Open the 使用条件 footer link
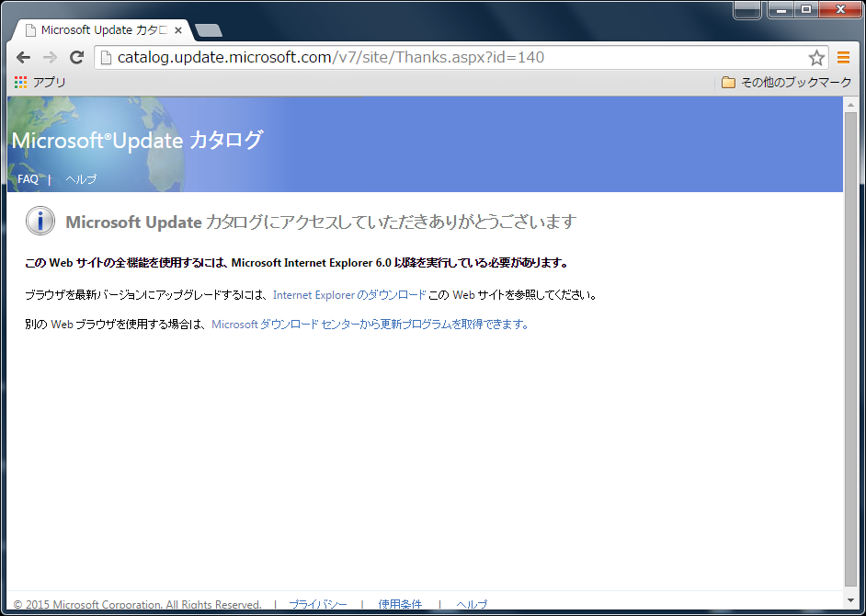The width and height of the screenshot is (866, 616). (x=400, y=604)
